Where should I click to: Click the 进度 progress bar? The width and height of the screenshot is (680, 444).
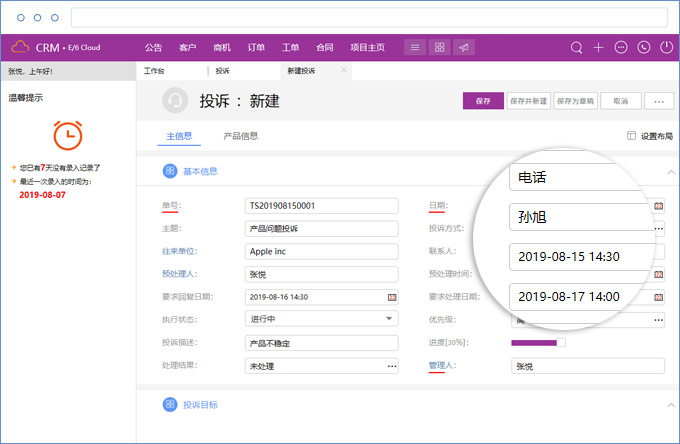click(x=538, y=343)
